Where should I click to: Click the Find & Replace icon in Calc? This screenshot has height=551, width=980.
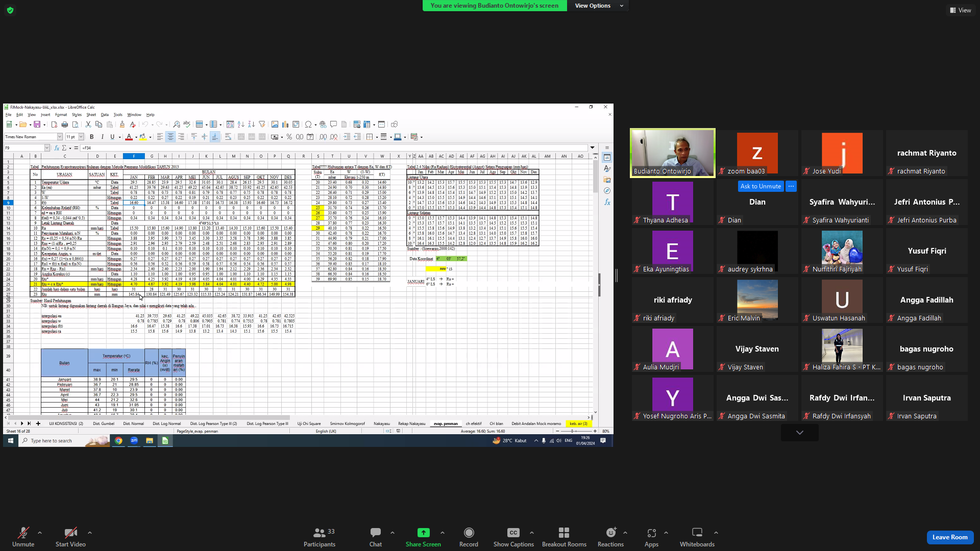[x=177, y=124]
